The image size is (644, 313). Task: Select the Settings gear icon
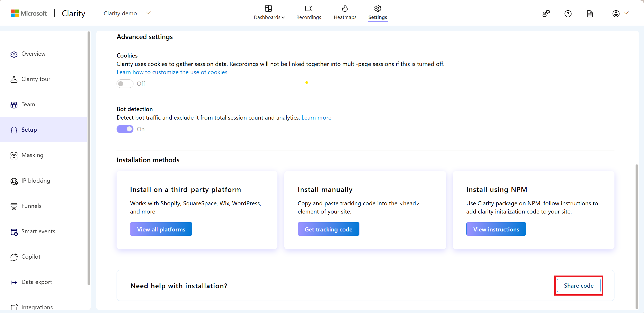tap(377, 8)
